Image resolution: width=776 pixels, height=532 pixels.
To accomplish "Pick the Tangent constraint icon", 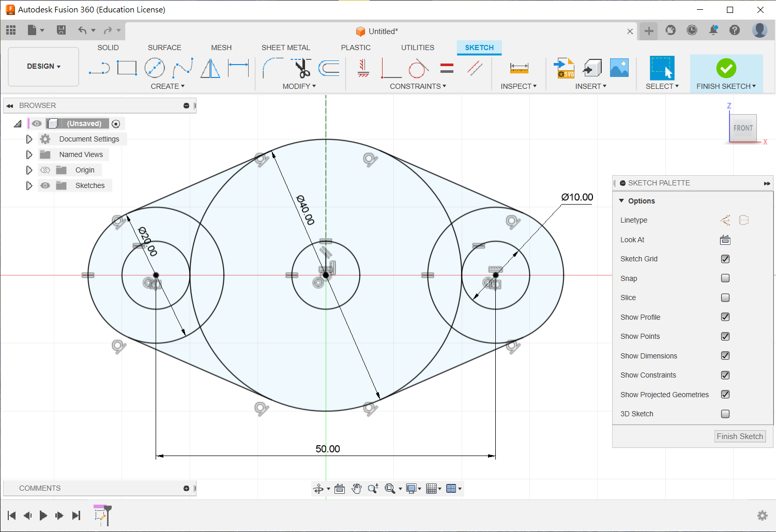I will [x=418, y=68].
